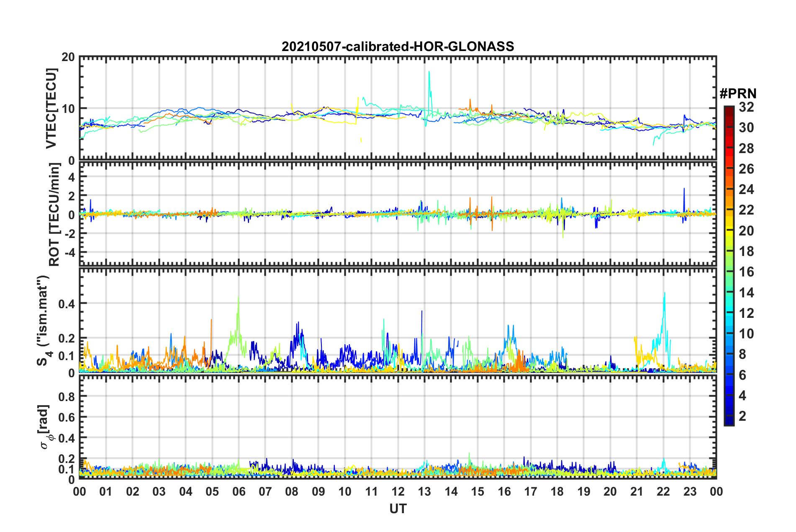Click the UT axis tick label 23
Image resolution: width=796 pixels, height=532 pixels.
pos(690,491)
